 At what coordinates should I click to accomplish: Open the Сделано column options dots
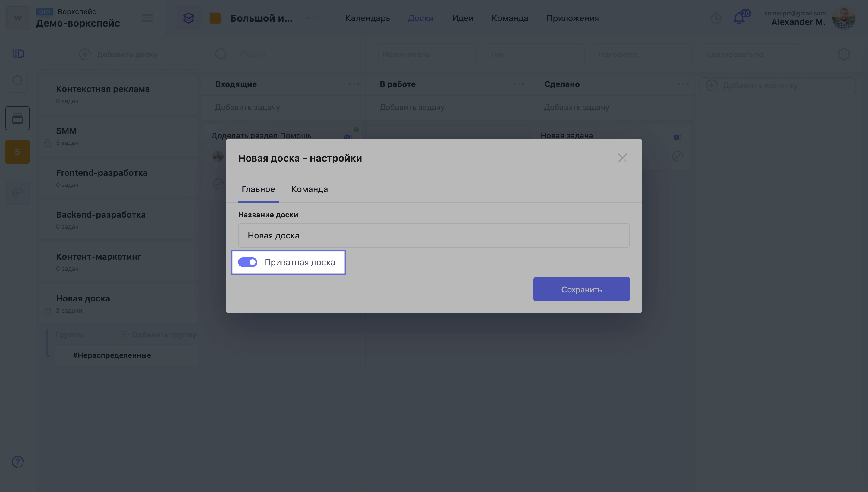(x=683, y=84)
